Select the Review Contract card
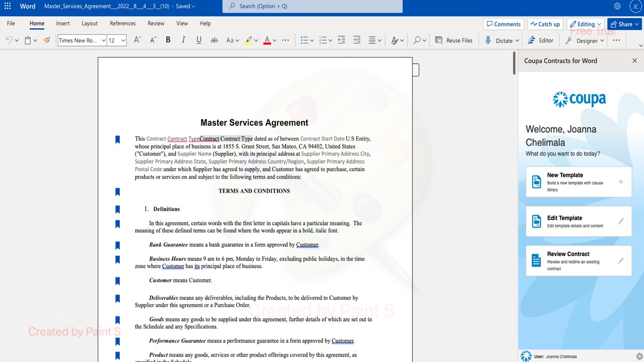Screen dimensions: 644x362 pyautogui.click(x=578, y=261)
